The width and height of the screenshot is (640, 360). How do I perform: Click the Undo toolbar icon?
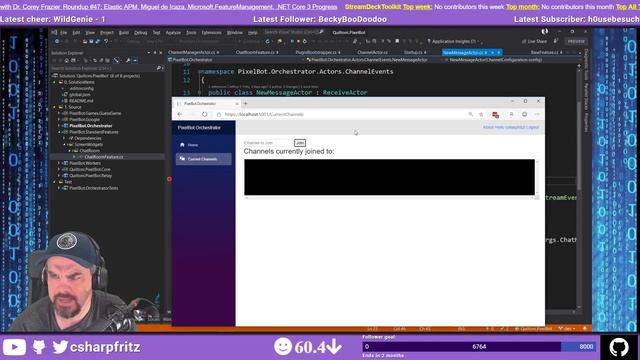[106, 41]
